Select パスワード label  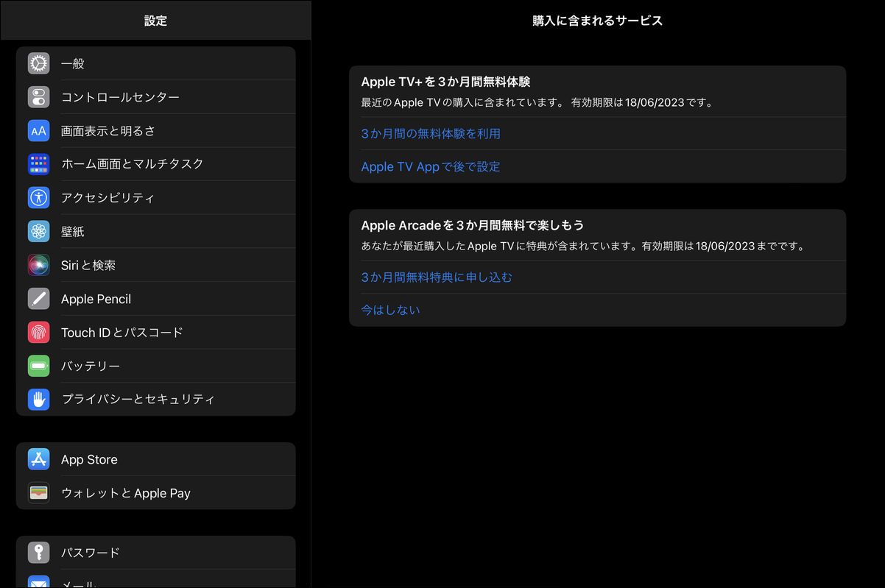[91, 553]
